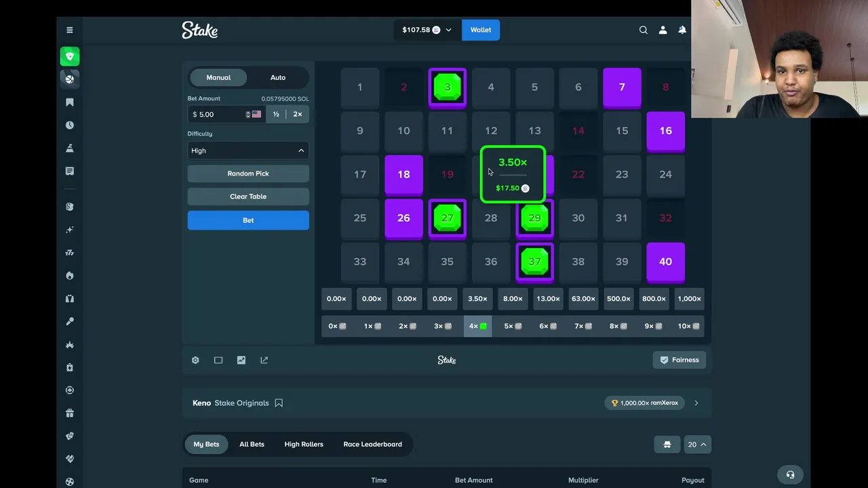Double the bet with 2× button

click(x=298, y=115)
